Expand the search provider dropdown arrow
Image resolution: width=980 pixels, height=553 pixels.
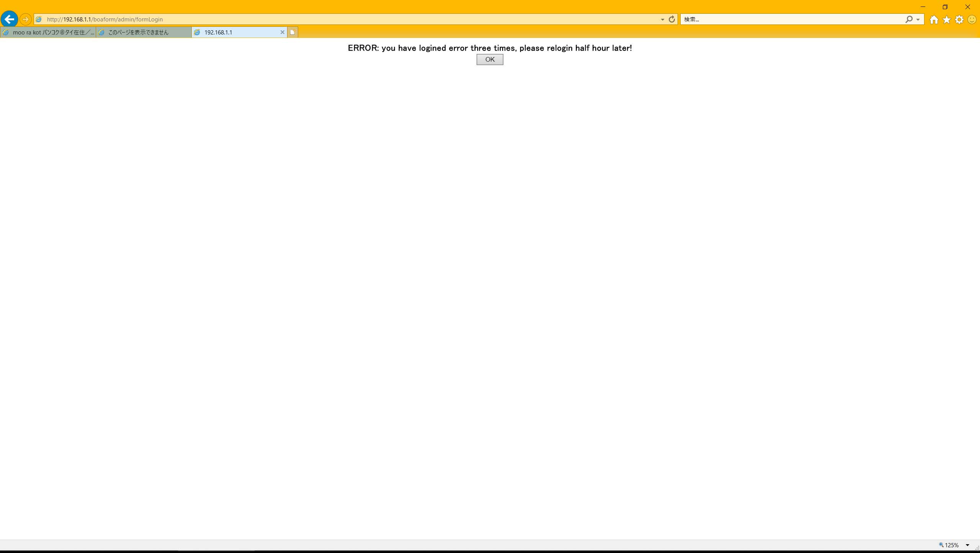[x=918, y=20]
